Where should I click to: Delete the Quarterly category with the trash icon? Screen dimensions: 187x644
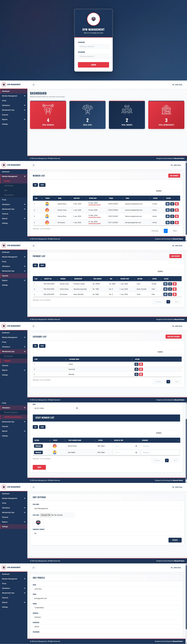(141, 369)
